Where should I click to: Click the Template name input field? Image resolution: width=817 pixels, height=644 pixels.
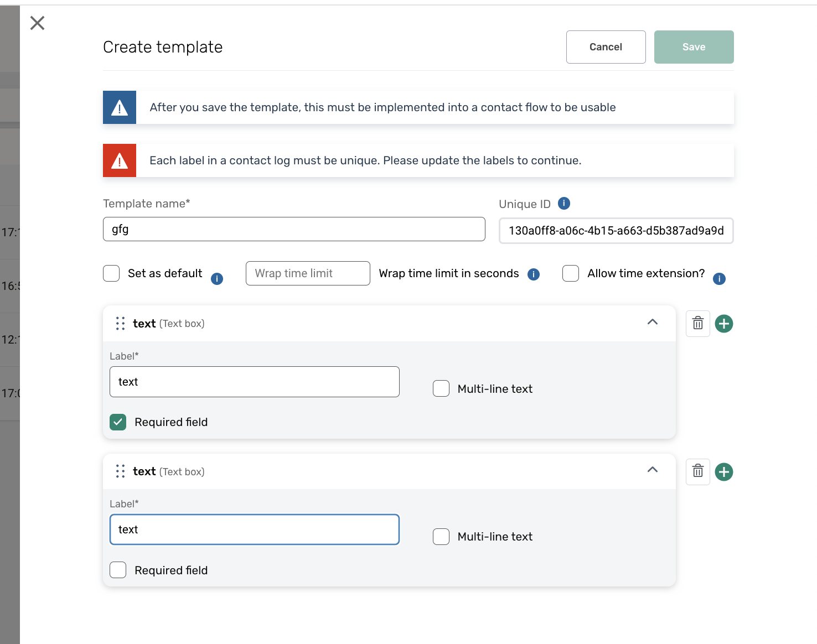click(x=294, y=229)
